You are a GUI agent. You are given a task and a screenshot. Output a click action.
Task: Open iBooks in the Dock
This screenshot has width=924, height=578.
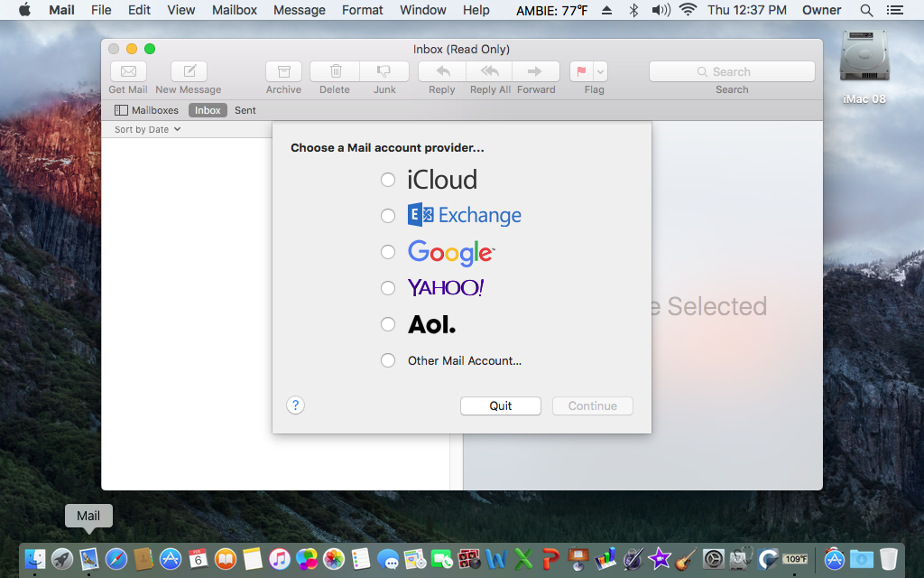tap(225, 558)
